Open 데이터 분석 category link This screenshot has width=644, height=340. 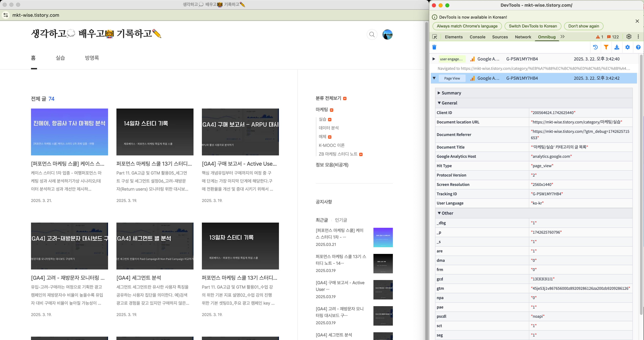[x=329, y=128]
